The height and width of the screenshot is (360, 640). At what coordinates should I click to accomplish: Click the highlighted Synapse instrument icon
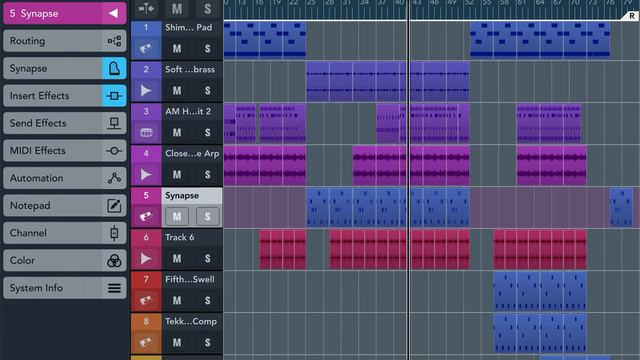click(x=114, y=68)
